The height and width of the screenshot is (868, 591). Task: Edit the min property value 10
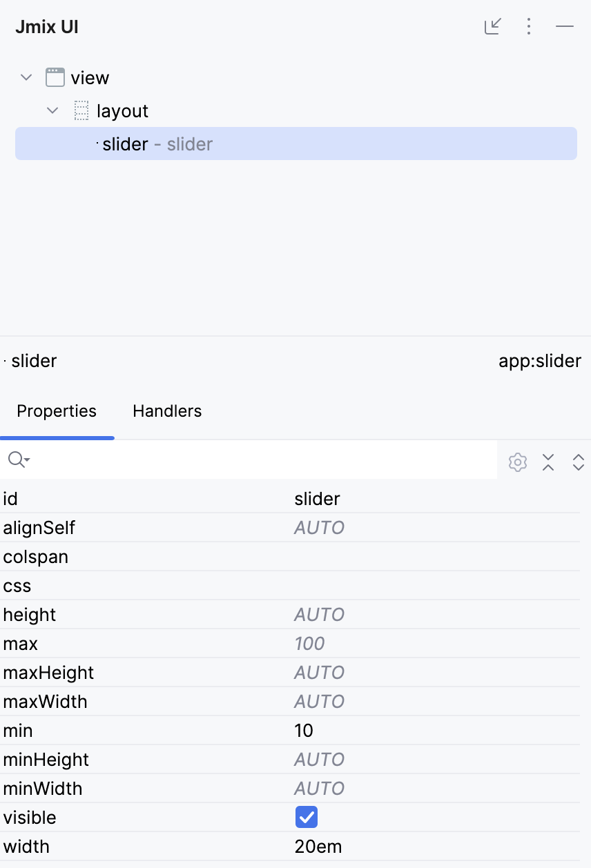point(304,731)
